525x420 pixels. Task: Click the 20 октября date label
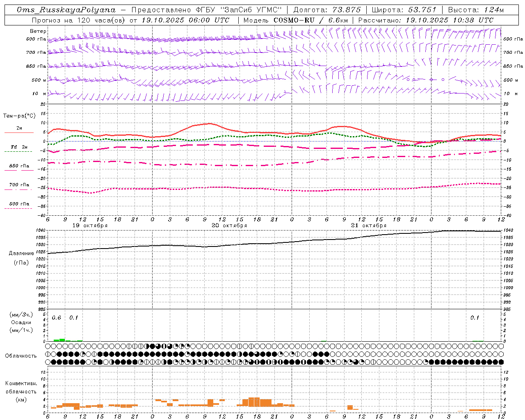click(x=229, y=226)
